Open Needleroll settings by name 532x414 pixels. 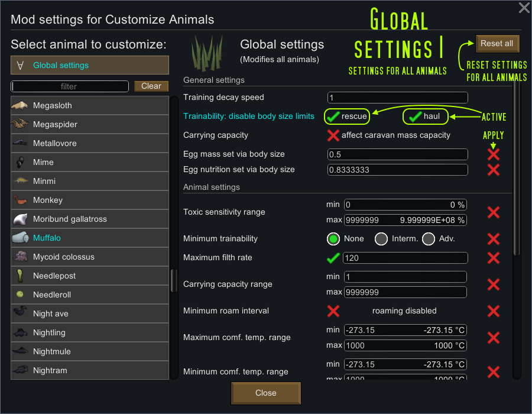(52, 295)
